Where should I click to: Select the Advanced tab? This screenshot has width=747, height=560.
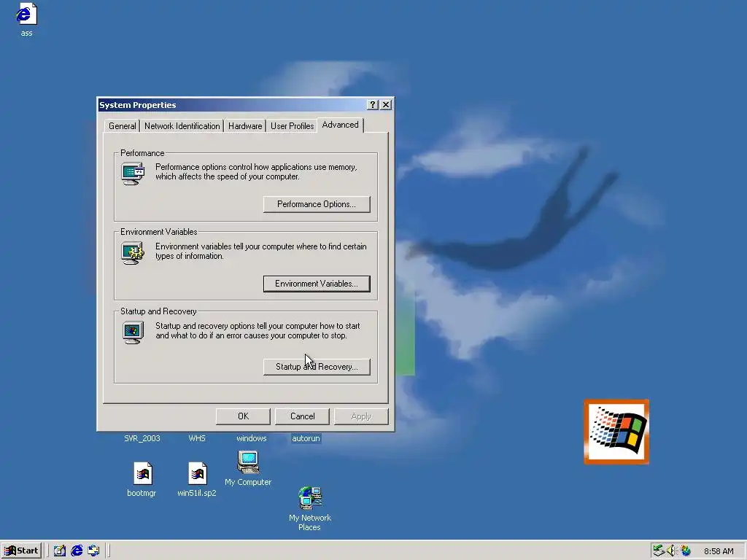(x=340, y=125)
